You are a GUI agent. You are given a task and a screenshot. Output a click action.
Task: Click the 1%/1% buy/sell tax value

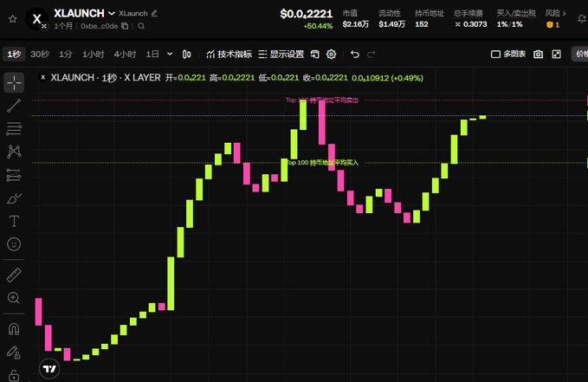tap(509, 24)
